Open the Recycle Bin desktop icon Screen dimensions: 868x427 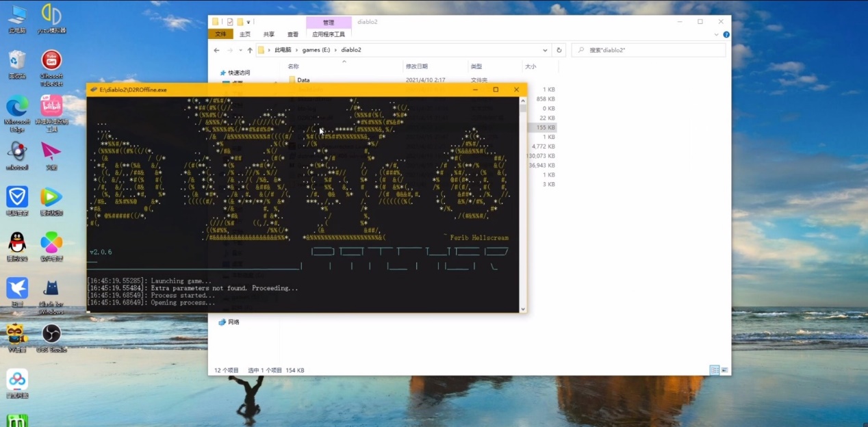point(17,64)
